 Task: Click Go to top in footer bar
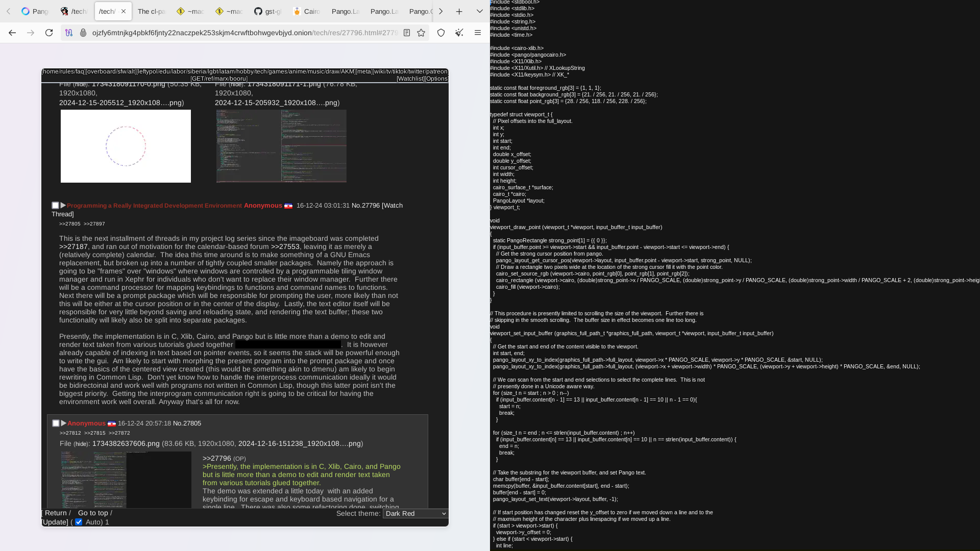point(93,513)
